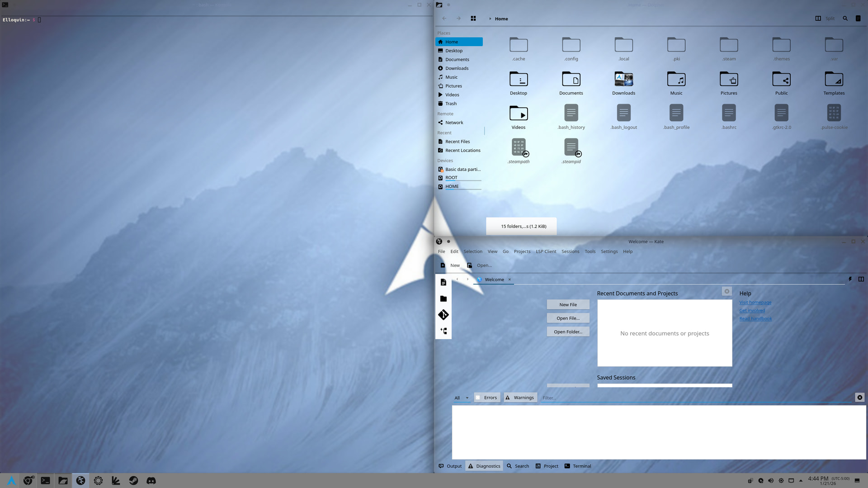Screen dimensions: 868x488
Task: Toggle the Errors filter in Diagnostics
Action: pyautogui.click(x=486, y=398)
